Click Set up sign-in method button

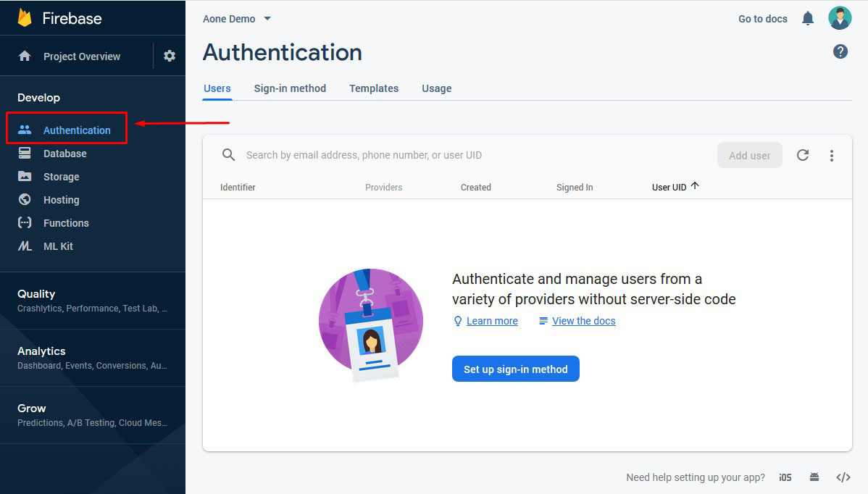point(515,369)
